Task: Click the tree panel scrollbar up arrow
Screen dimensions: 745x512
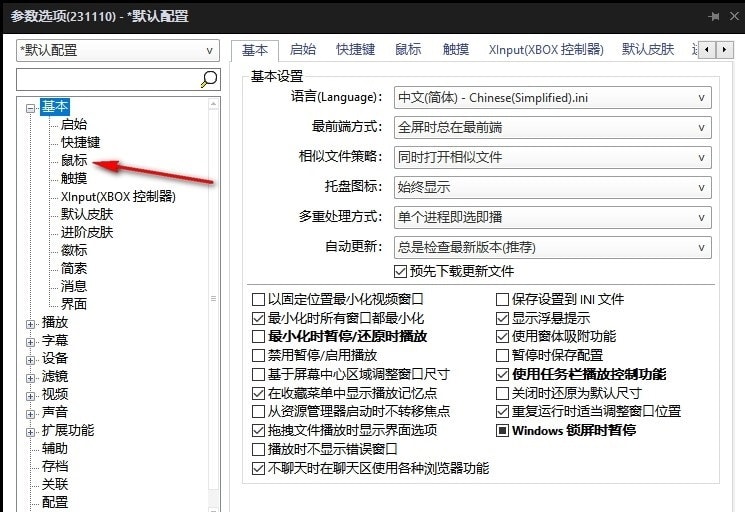Action: coord(213,104)
